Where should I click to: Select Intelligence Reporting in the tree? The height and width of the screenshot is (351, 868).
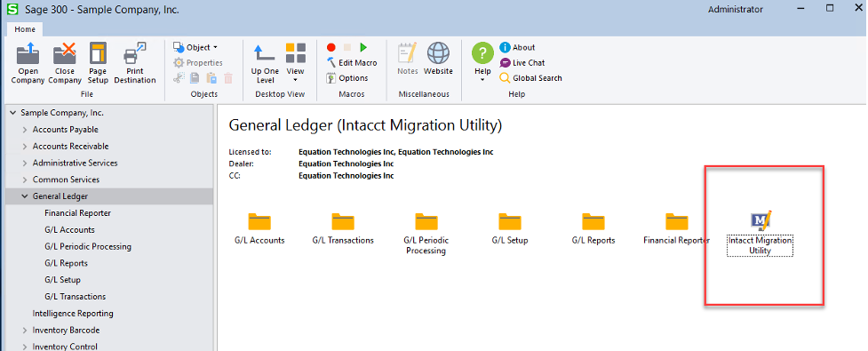73,314
